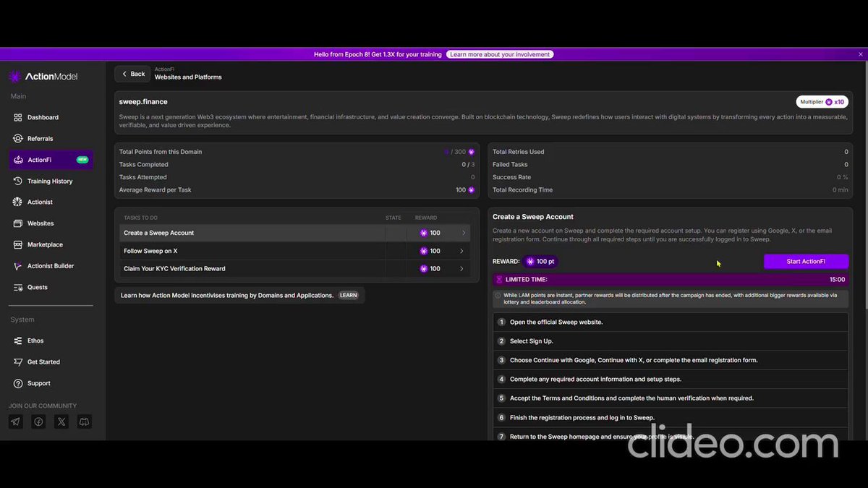Click the Ethos icon under System
The width and height of the screenshot is (868, 488).
tap(18, 341)
